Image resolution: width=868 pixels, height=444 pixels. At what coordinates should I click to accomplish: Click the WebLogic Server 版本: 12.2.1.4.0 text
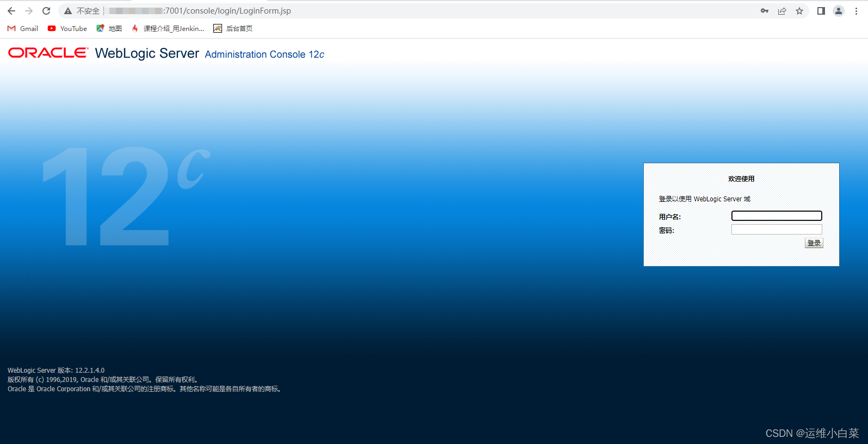(x=56, y=370)
